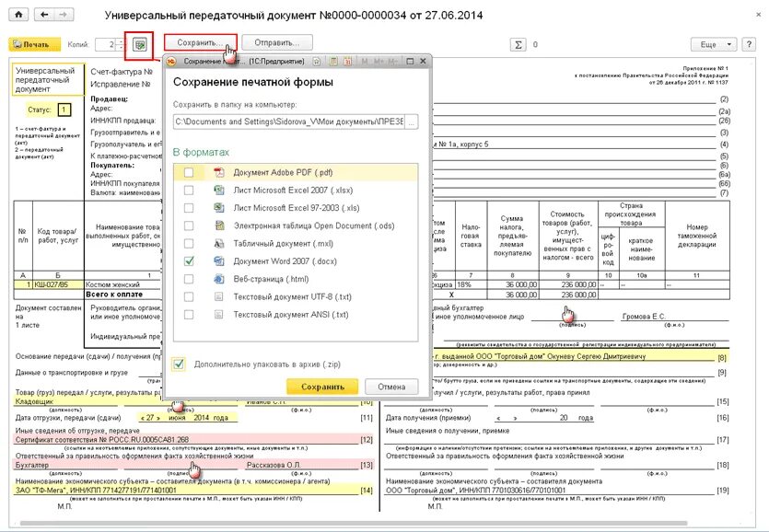Uncheck Документ Word 2007 (.docx) checkbox
This screenshot has width=769, height=532.
189,261
